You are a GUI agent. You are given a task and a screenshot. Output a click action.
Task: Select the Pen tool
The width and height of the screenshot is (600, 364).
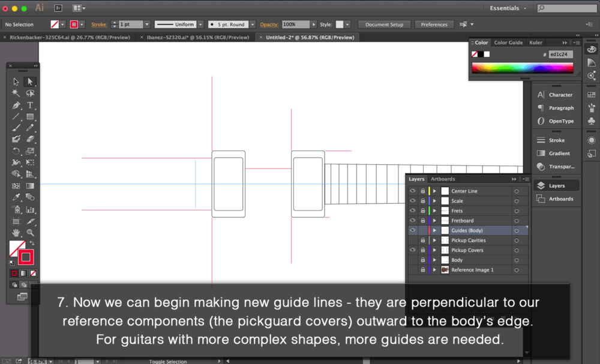pyautogui.click(x=16, y=105)
